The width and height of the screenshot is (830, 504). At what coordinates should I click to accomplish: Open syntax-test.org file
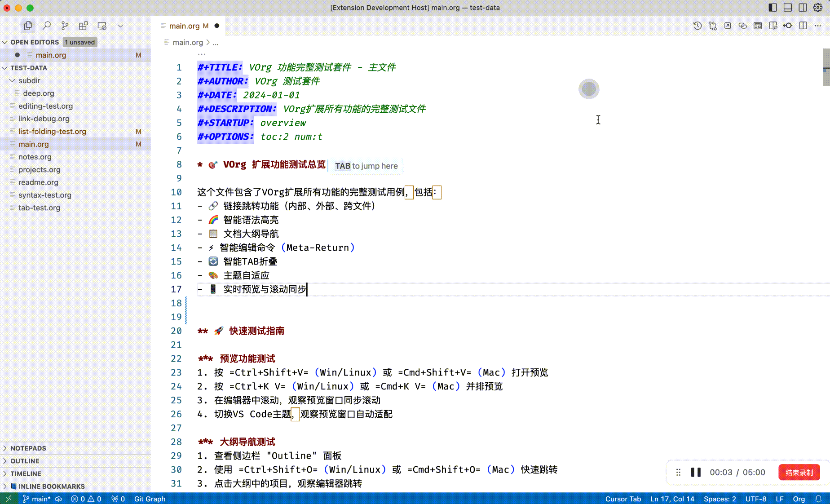(75, 195)
